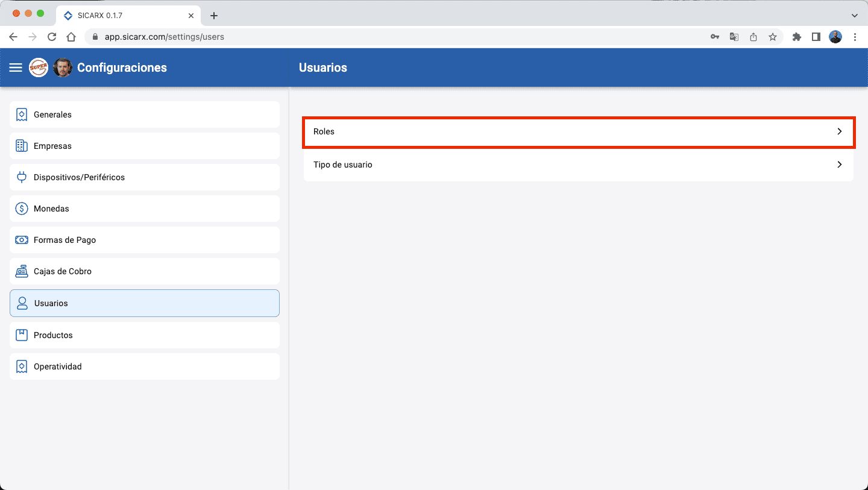The height and width of the screenshot is (490, 868).
Task: Click the Empresas building icon
Action: click(x=22, y=146)
